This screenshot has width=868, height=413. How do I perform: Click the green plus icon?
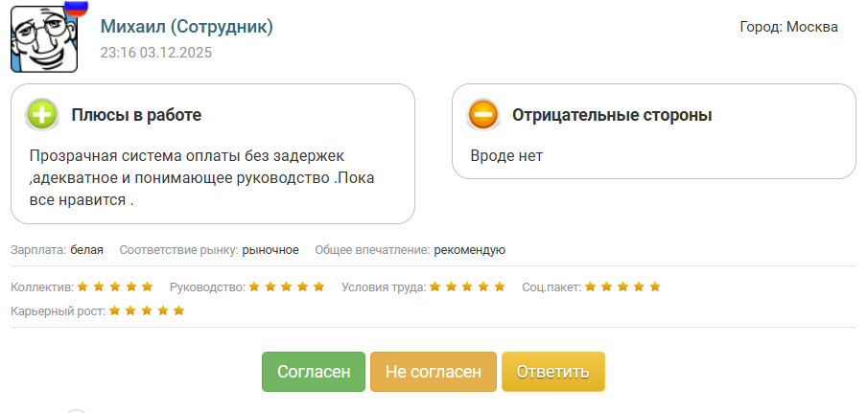43,115
